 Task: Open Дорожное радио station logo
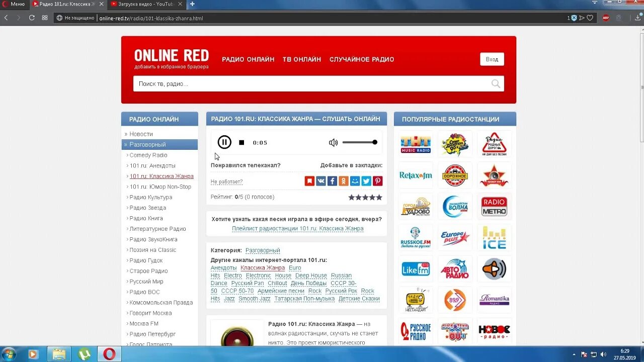(455, 175)
